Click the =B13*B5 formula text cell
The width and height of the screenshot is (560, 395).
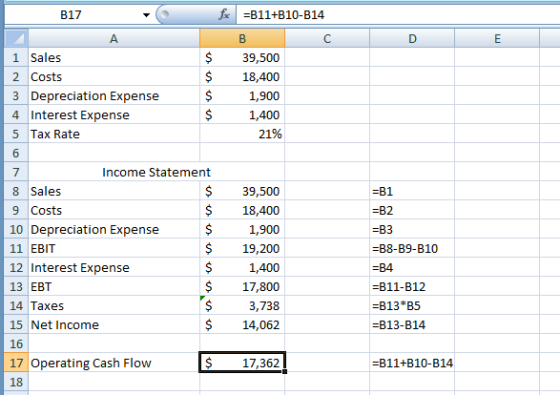tap(412, 306)
